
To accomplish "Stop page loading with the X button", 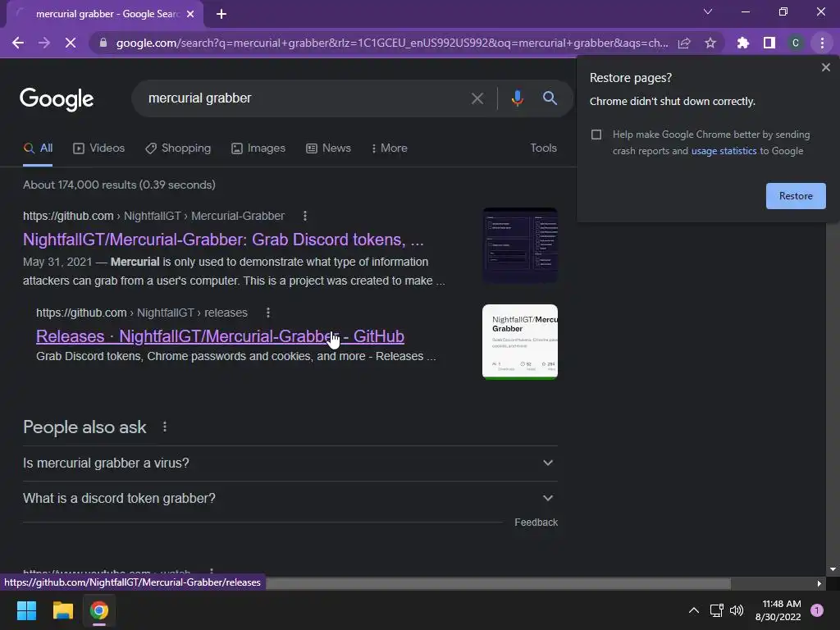I will pyautogui.click(x=71, y=43).
